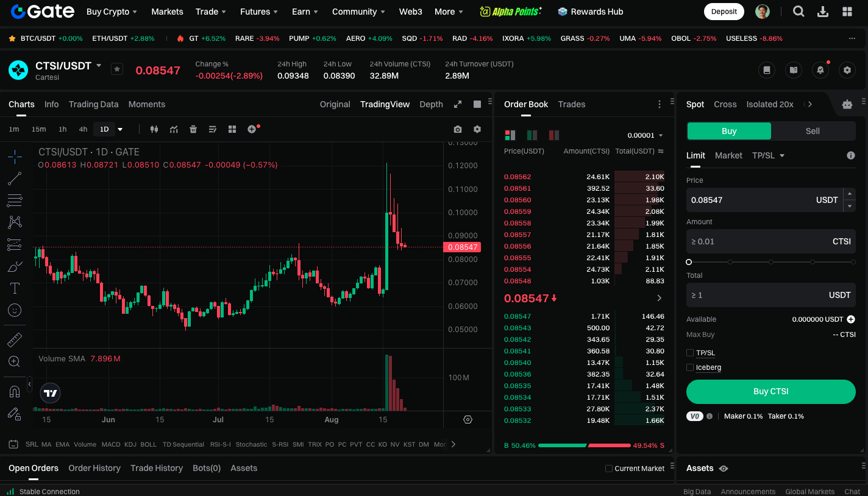The height and width of the screenshot is (496, 868).
Task: Expand the Buy Crypto menu
Action: point(112,12)
